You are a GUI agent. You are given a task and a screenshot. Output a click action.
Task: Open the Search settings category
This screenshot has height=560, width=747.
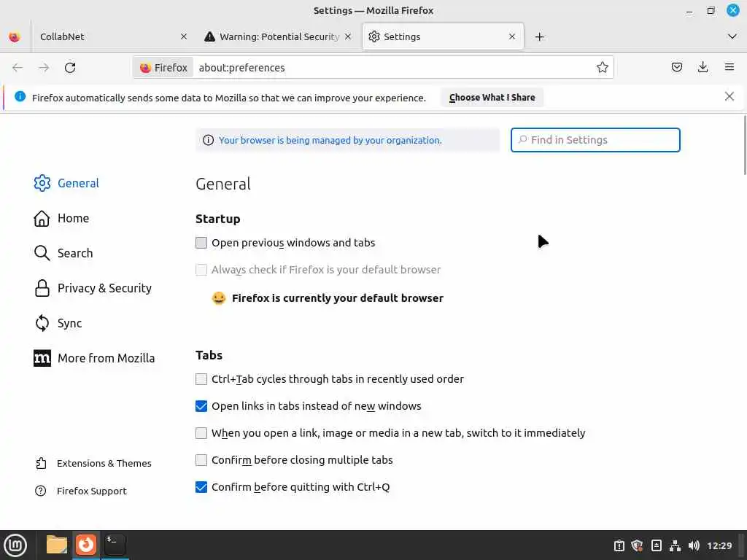[x=63, y=253]
